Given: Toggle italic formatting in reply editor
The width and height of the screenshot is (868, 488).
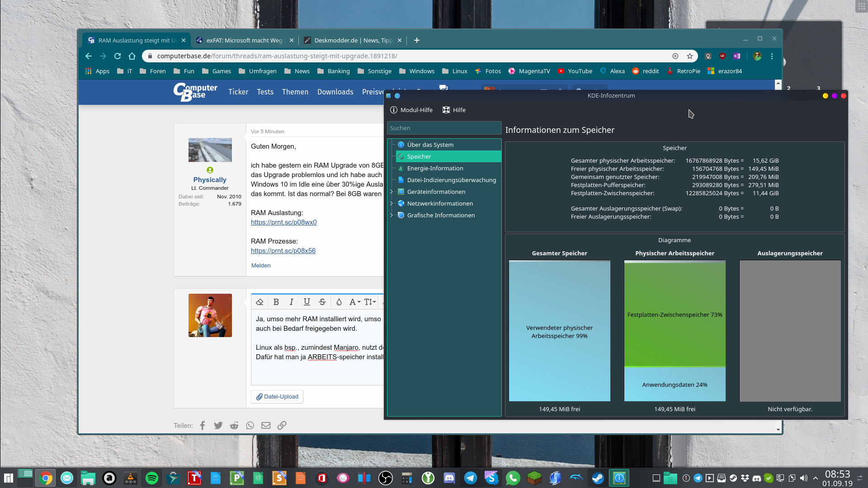Looking at the screenshot, I should tap(292, 302).
